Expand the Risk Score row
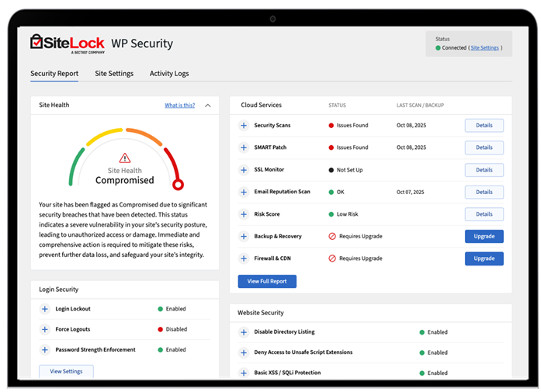 tap(244, 214)
